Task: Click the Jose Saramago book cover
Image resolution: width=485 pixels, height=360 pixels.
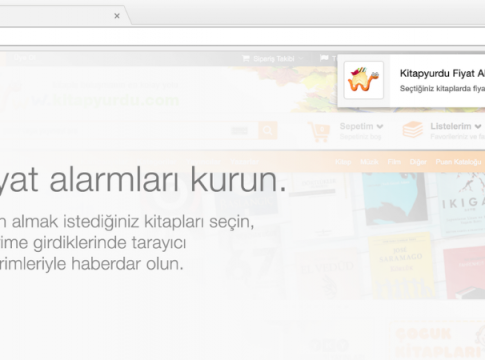Action: click(401, 265)
